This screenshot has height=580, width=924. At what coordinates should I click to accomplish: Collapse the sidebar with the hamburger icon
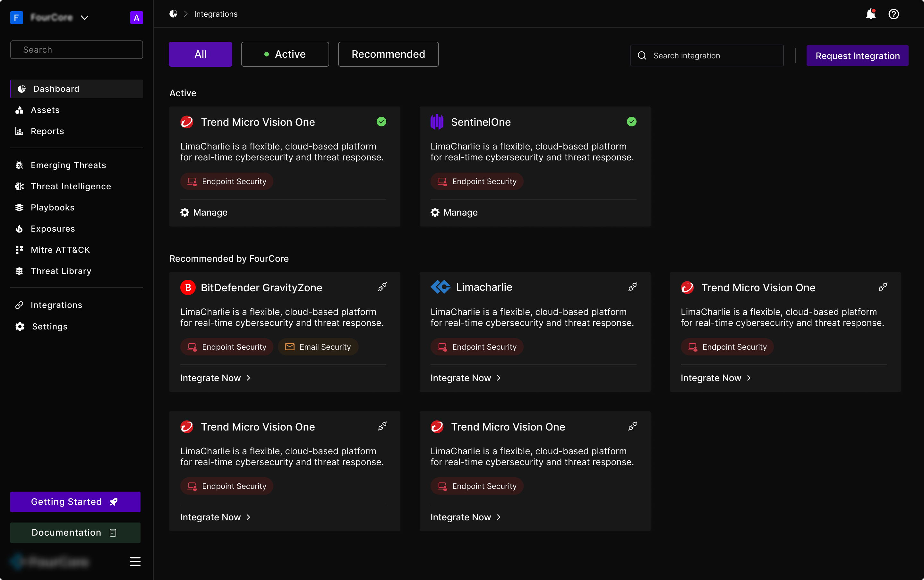(x=135, y=562)
